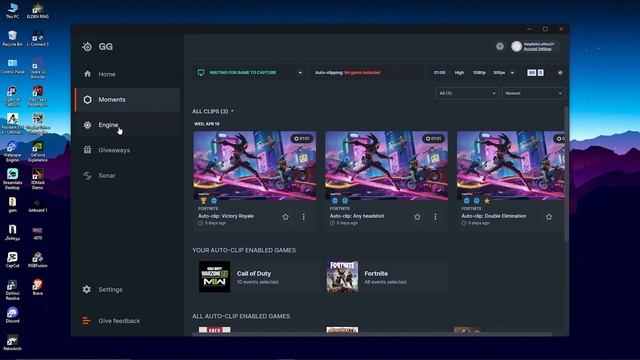Click the user profile avatar
The height and width of the screenshot is (360, 640).
point(516,46)
